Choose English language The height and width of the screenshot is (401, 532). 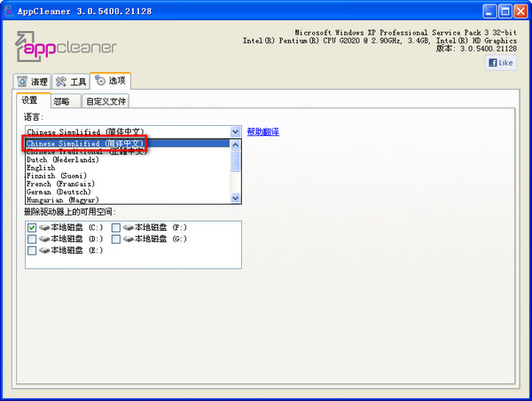128,168
